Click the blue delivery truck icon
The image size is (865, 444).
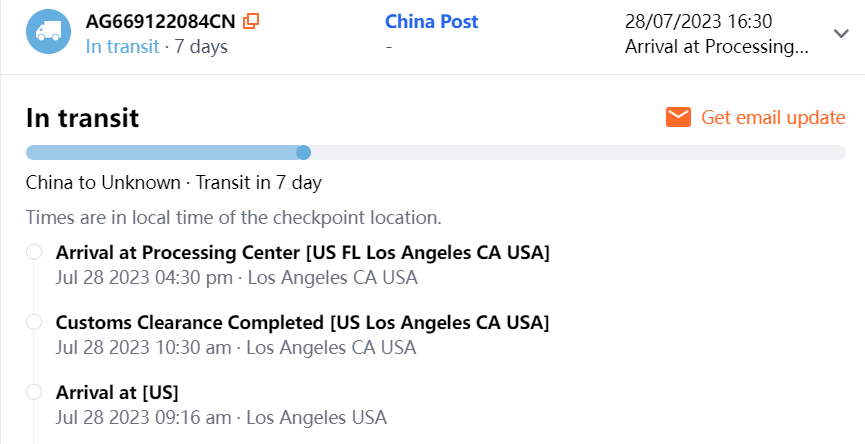pos(48,32)
